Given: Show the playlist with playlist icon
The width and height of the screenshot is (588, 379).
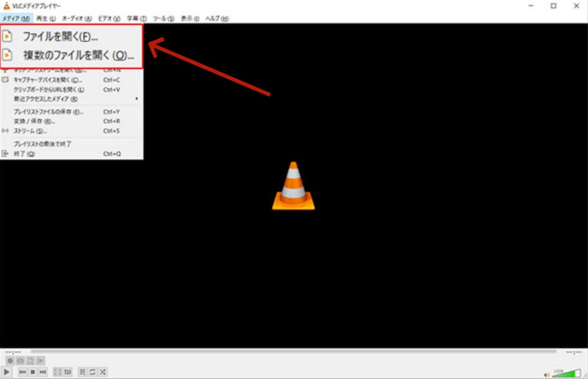Looking at the screenshot, I should (82, 372).
